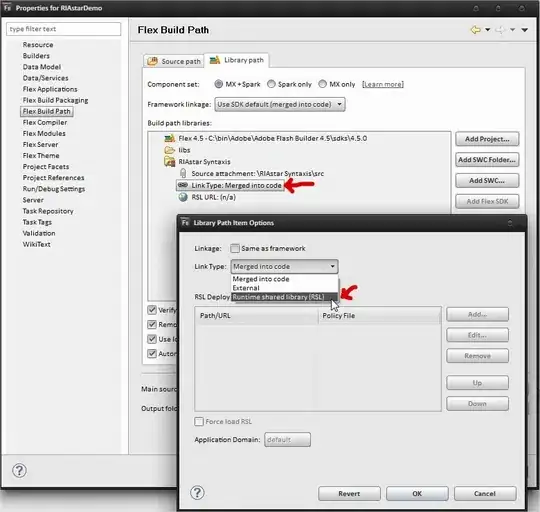Click the Source attachment icon
The height and width of the screenshot is (512, 540).
tap(183, 173)
